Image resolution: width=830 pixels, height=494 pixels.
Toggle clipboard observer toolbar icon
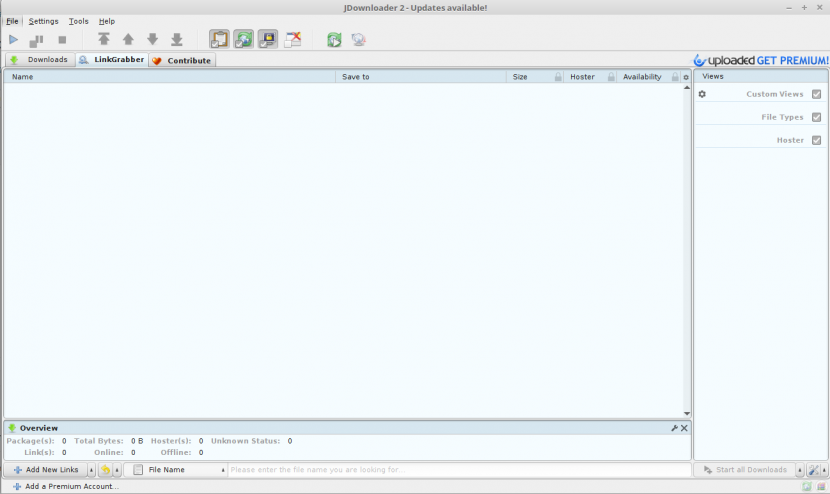click(219, 40)
